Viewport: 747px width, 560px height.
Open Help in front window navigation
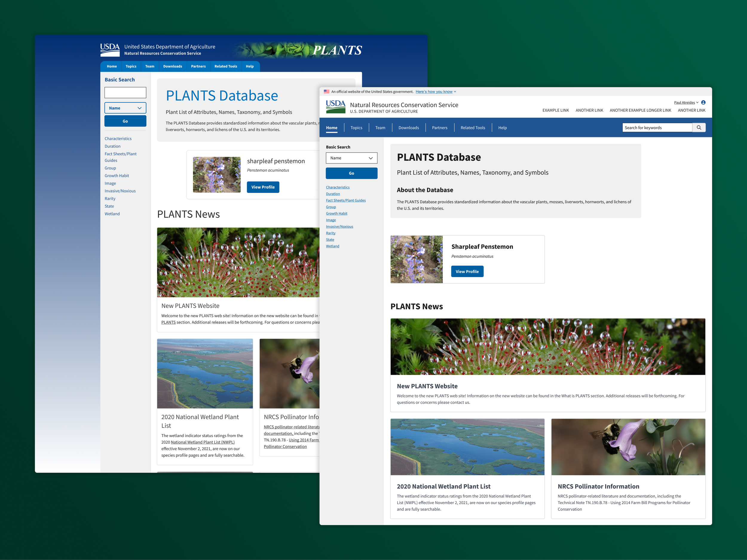pos(503,128)
